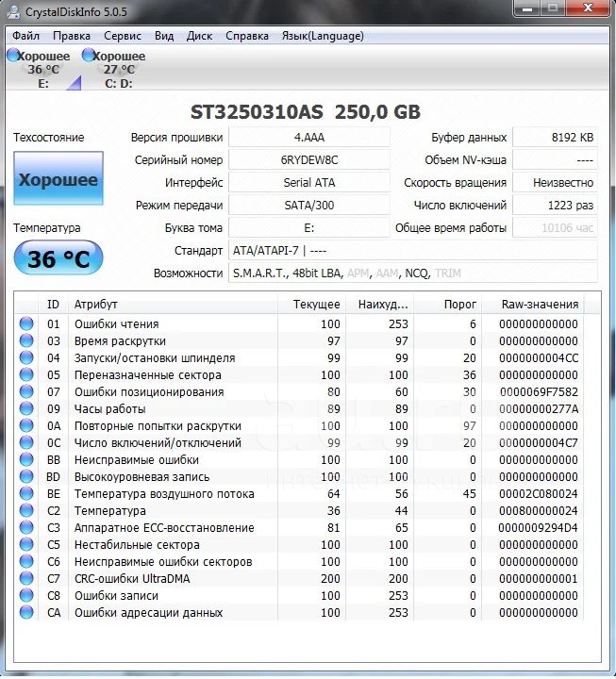Image resolution: width=616 pixels, height=679 pixels.
Task: Open the Диск menu
Action: 199,36
